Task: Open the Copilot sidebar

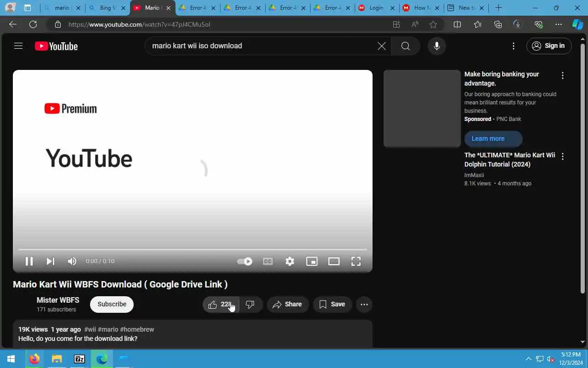Action: coord(577,24)
